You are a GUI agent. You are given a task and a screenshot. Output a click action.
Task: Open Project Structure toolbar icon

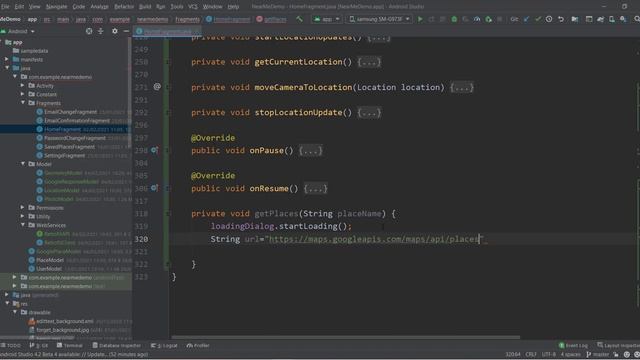tap(574, 19)
